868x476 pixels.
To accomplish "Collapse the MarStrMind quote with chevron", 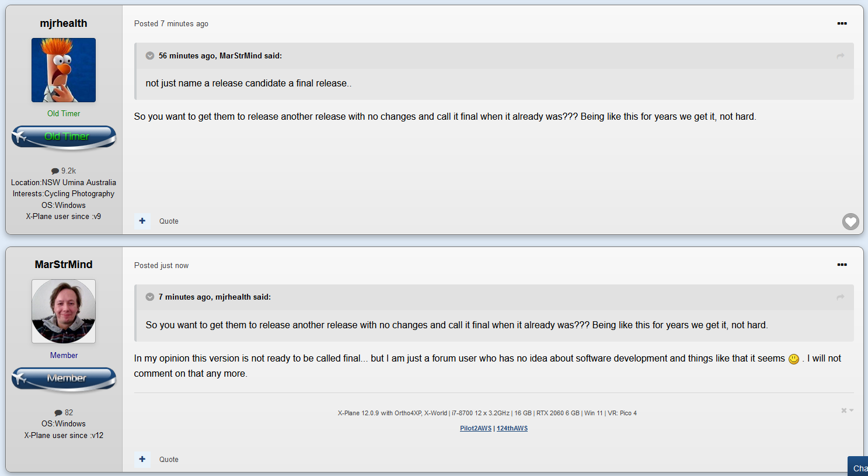I will [150, 55].
